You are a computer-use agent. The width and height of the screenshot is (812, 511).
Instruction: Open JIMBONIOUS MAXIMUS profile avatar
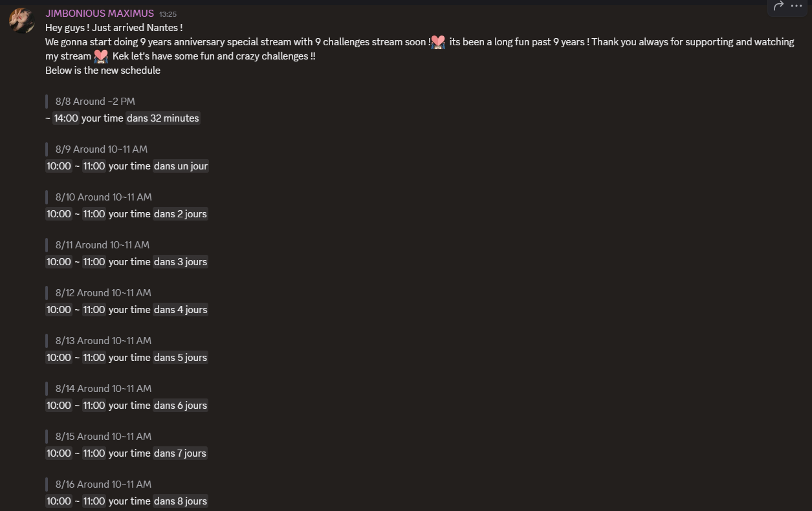coord(21,21)
